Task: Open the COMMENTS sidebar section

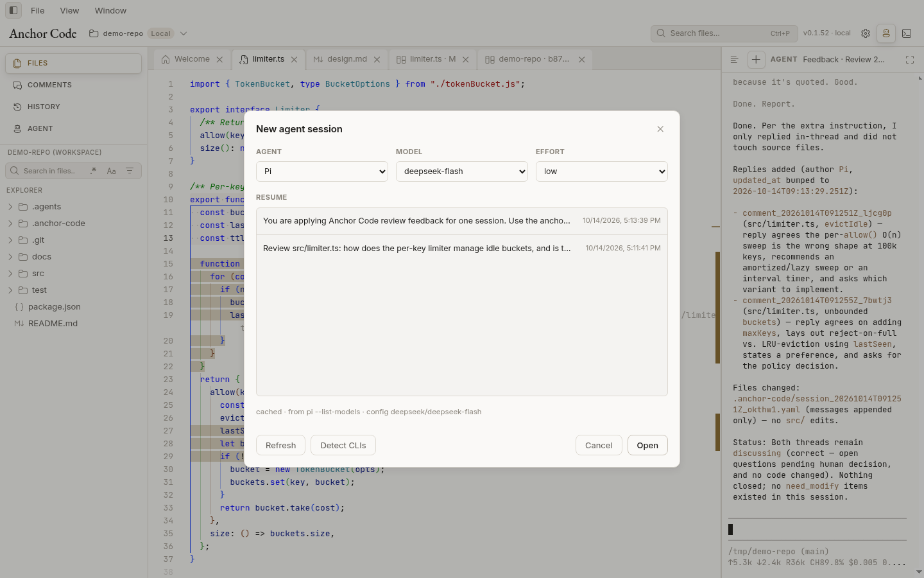Action: pyautogui.click(x=74, y=85)
